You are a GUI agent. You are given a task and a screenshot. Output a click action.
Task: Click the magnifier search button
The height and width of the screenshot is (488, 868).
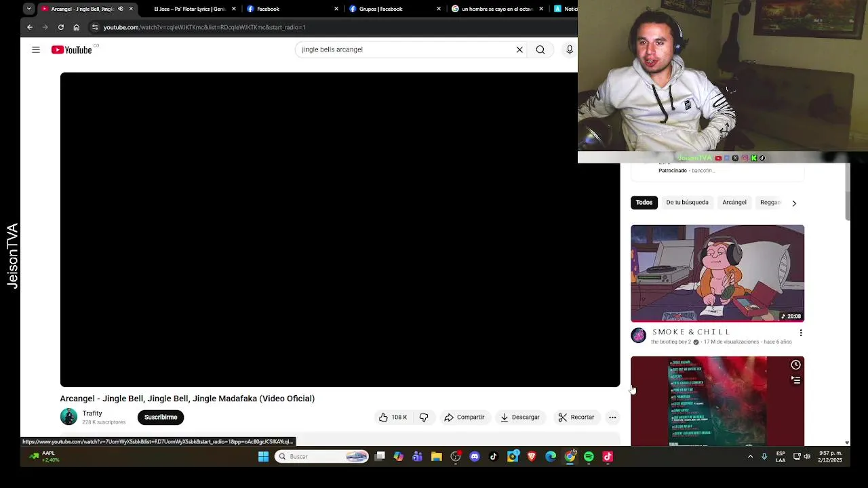[x=540, y=49]
